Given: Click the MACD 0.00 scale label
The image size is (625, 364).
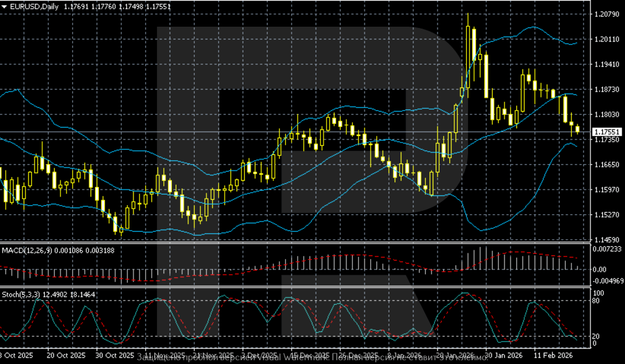Looking at the screenshot, I should click(x=599, y=269).
